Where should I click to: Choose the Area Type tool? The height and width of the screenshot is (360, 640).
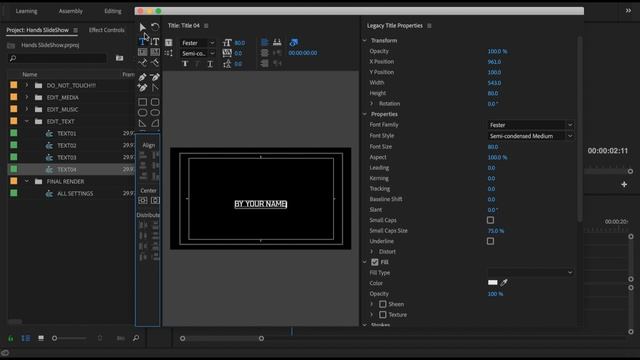pyautogui.click(x=142, y=52)
